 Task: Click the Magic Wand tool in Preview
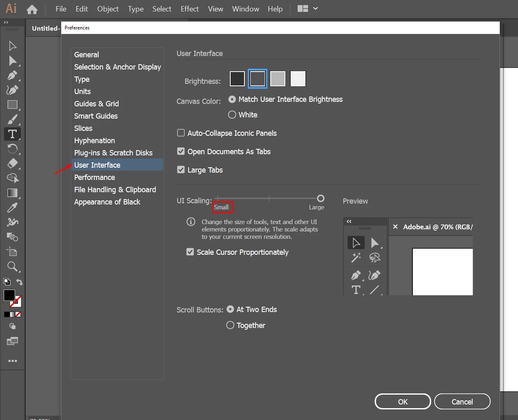(x=356, y=258)
